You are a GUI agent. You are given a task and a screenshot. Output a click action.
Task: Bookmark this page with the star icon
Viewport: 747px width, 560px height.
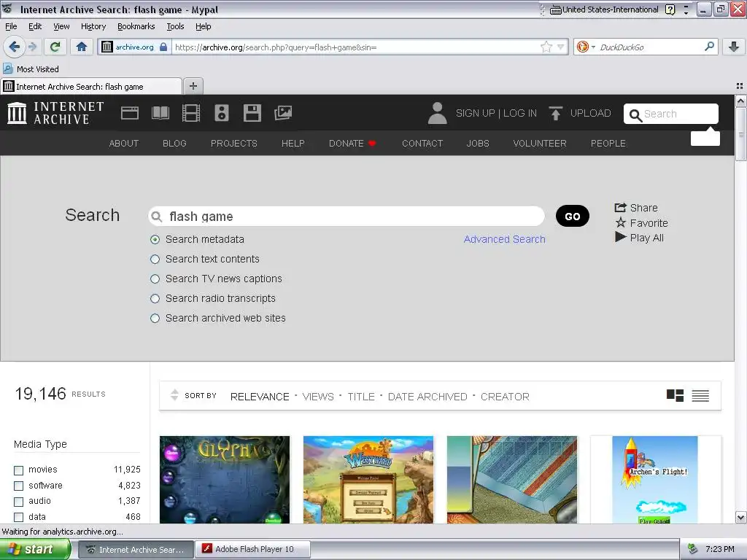pyautogui.click(x=546, y=47)
